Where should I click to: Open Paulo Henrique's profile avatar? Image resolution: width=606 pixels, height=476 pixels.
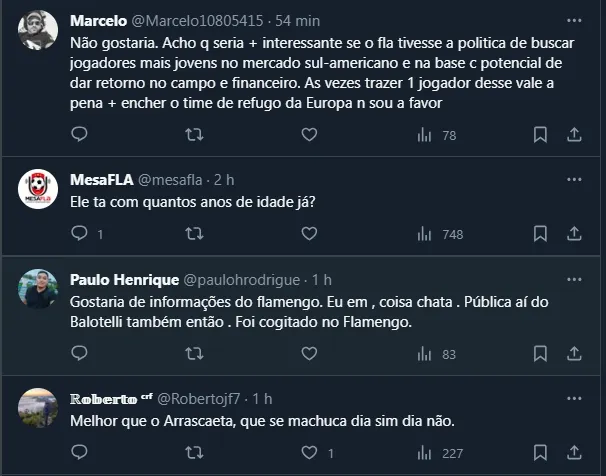click(38, 288)
